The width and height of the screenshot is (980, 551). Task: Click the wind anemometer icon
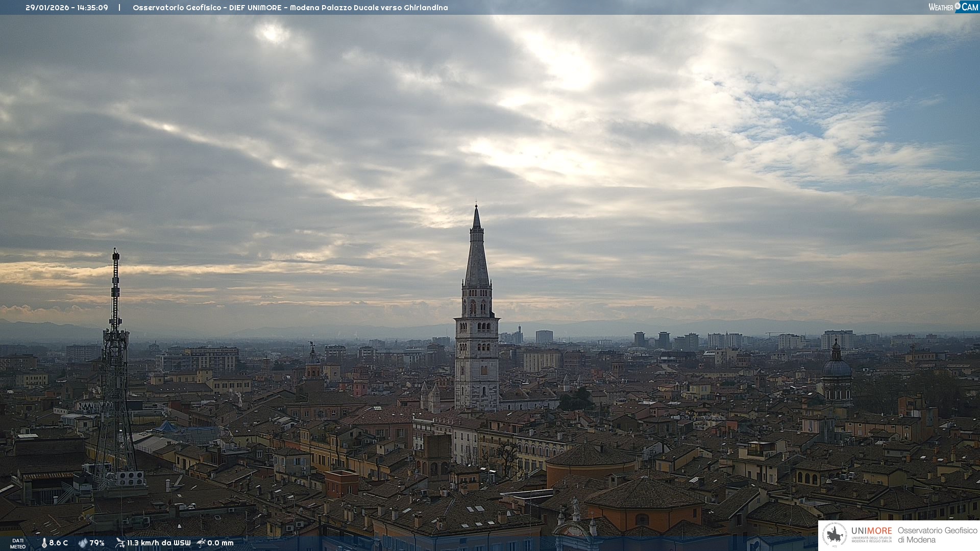120,543
